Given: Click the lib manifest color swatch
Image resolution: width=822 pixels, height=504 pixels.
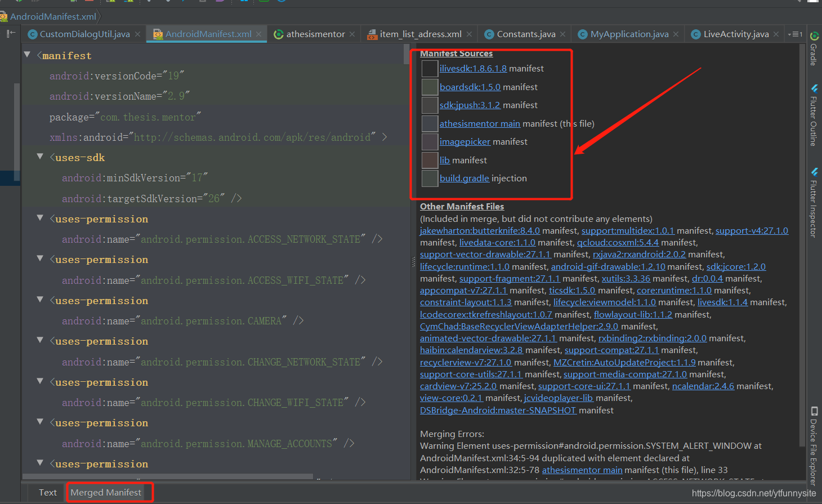Looking at the screenshot, I should point(430,160).
